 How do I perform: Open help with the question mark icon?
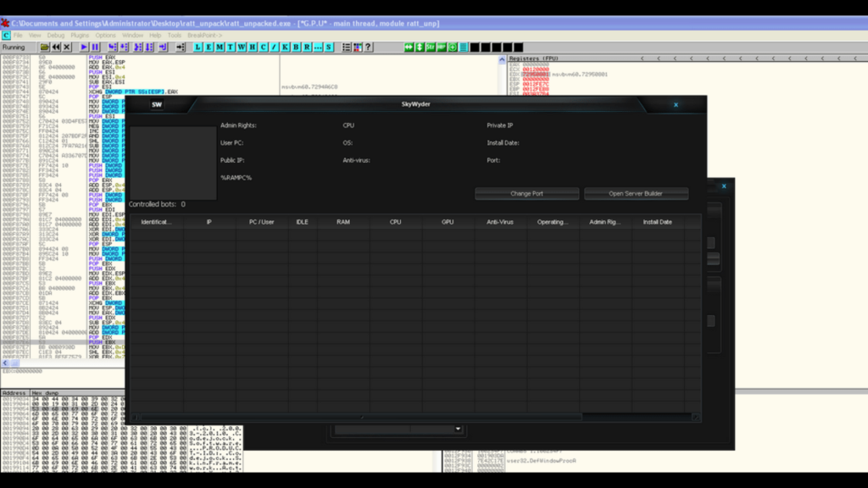tap(368, 47)
